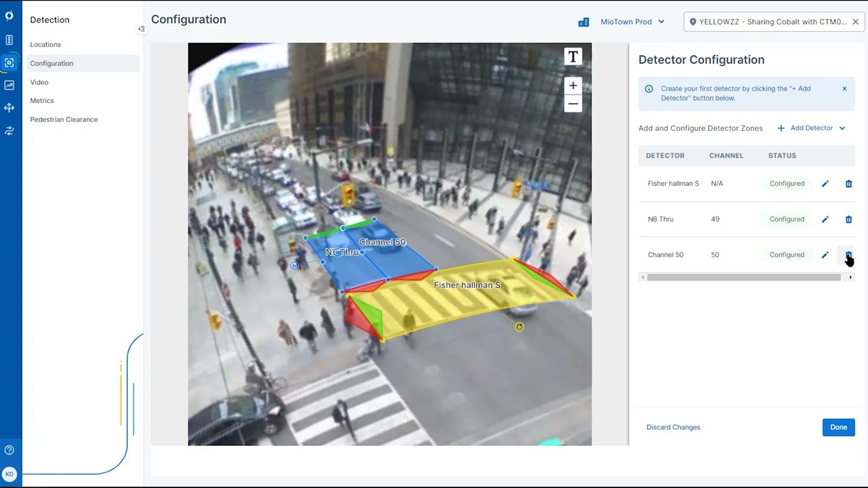Open the KD user avatar

9,474
